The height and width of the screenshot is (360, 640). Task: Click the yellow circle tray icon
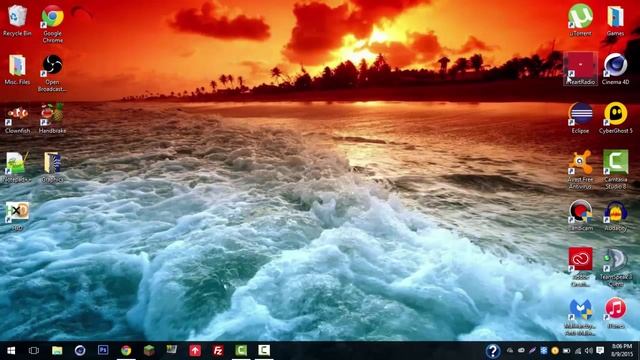click(x=555, y=351)
